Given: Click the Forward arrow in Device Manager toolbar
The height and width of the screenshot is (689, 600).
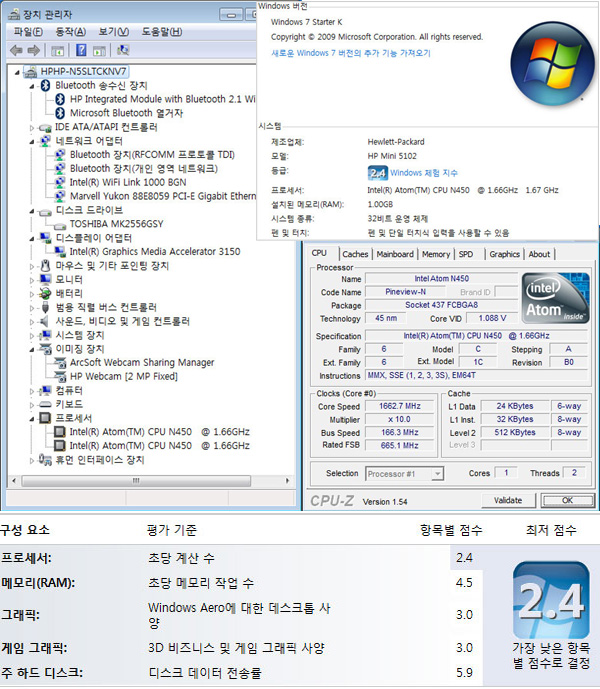Looking at the screenshot, I should coord(34,50).
